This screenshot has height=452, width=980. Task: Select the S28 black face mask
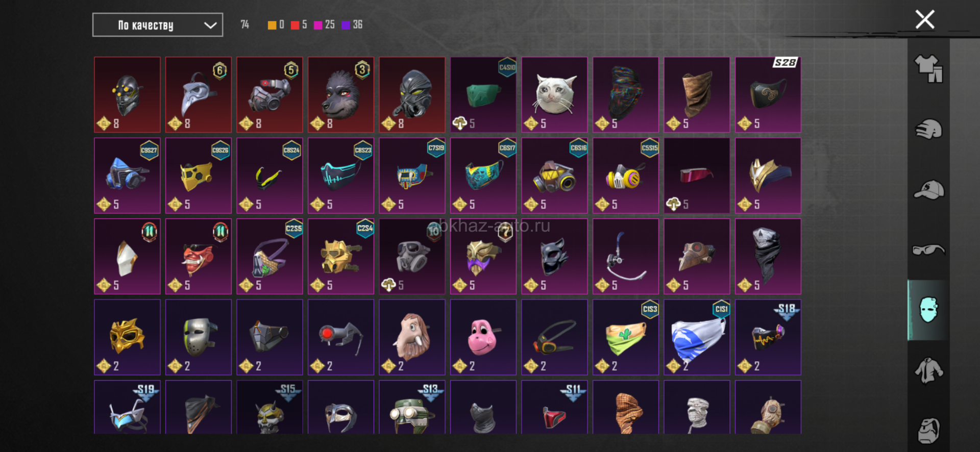tap(768, 95)
